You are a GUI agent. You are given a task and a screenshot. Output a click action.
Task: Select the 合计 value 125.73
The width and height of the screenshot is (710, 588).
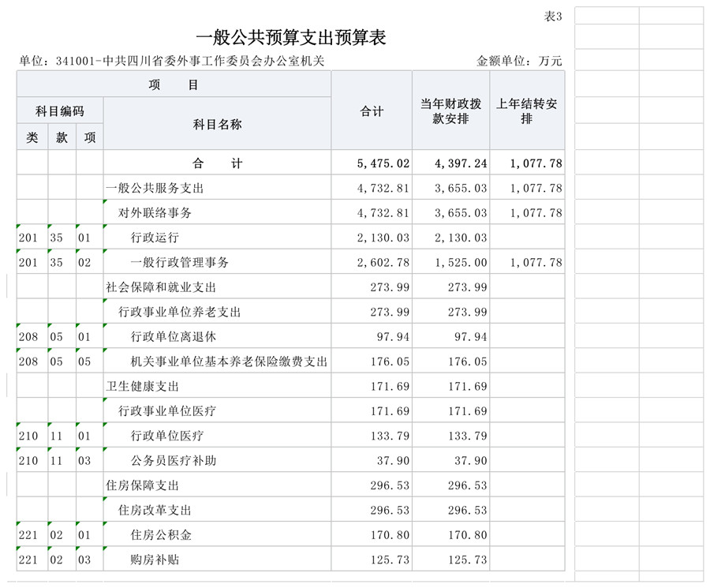[x=390, y=560]
